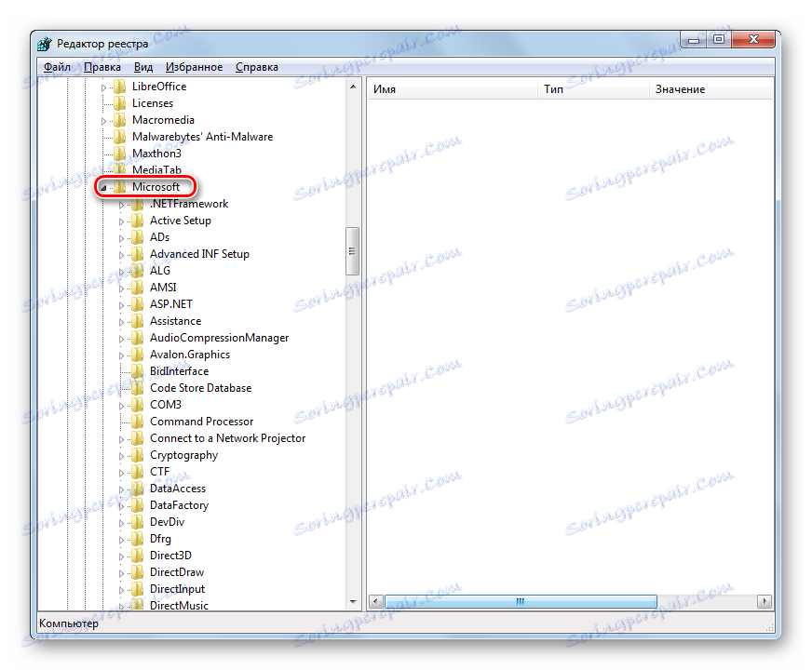Image resolution: width=812 pixels, height=670 pixels.
Task: Select the COM3 folder icon
Action: pyautogui.click(x=137, y=404)
